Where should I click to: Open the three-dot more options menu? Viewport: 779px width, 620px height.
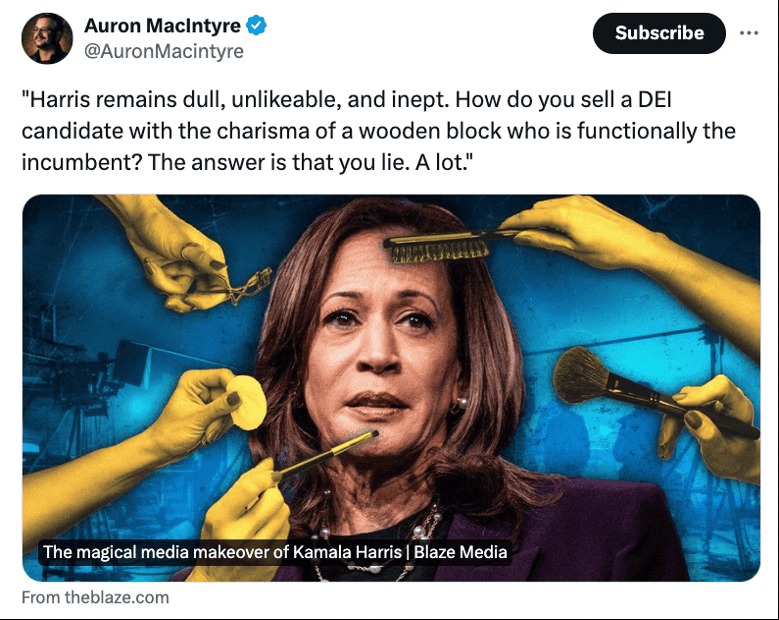(x=749, y=33)
